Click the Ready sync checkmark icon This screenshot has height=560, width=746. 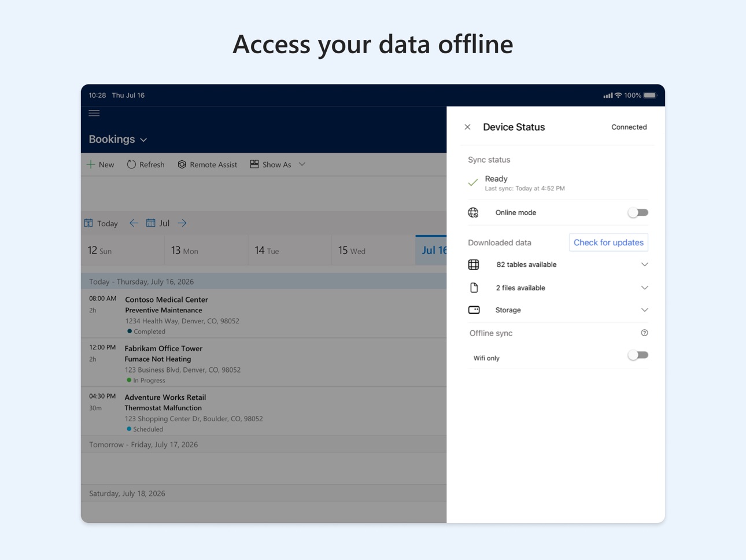click(x=473, y=183)
